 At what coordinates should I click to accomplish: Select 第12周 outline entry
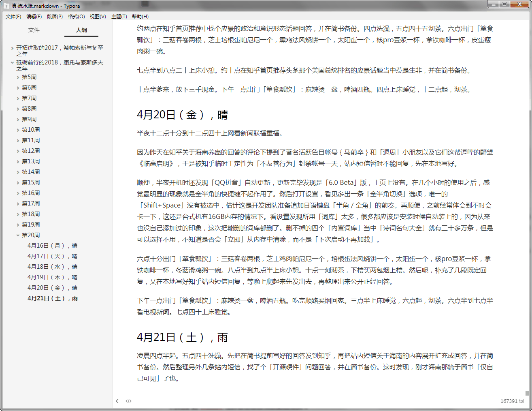click(x=31, y=151)
